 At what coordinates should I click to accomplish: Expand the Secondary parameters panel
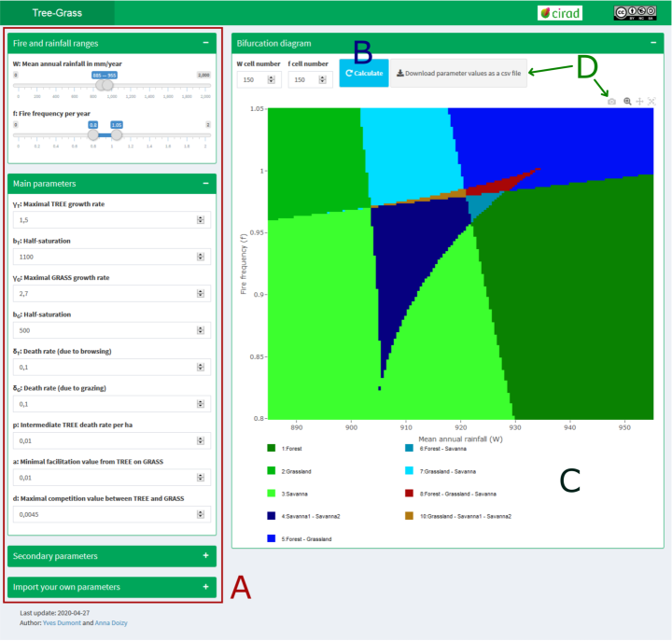click(205, 556)
